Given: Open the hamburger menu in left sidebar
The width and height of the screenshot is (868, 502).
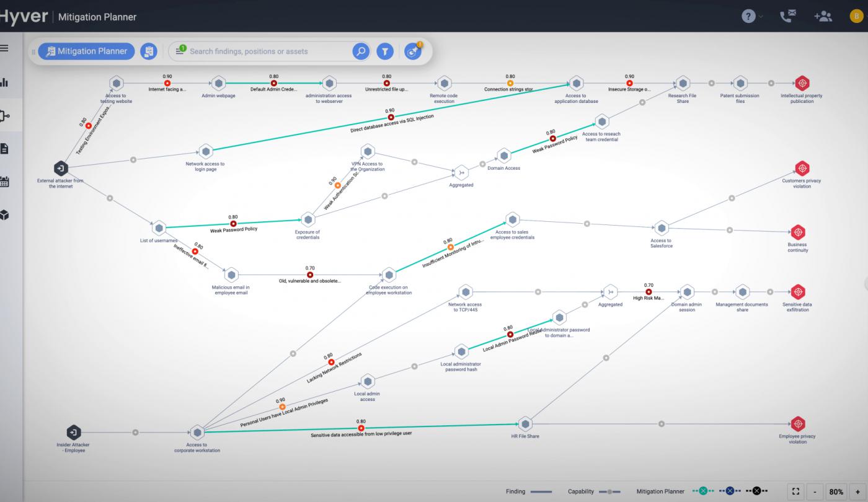Looking at the screenshot, I should [x=4, y=49].
